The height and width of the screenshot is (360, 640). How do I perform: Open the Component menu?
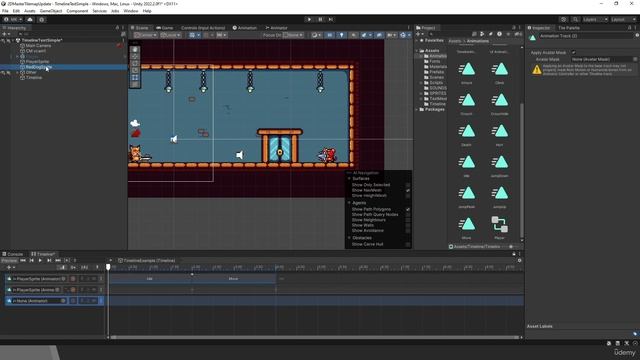pos(77,11)
